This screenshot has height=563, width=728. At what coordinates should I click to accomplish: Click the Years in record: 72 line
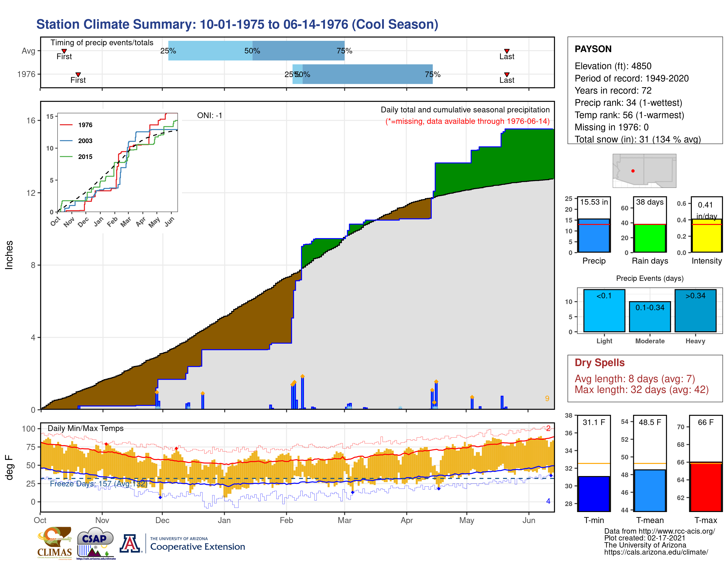(613, 90)
